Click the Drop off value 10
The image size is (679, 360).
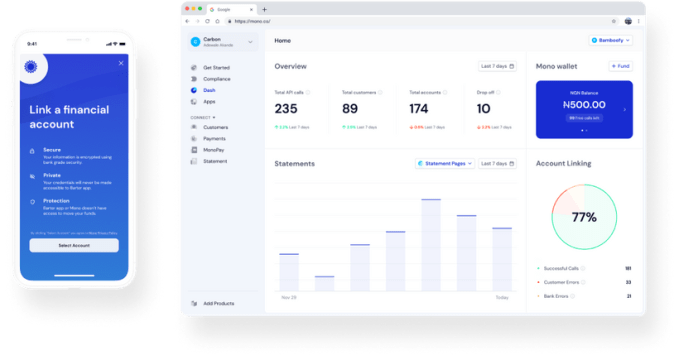[483, 108]
